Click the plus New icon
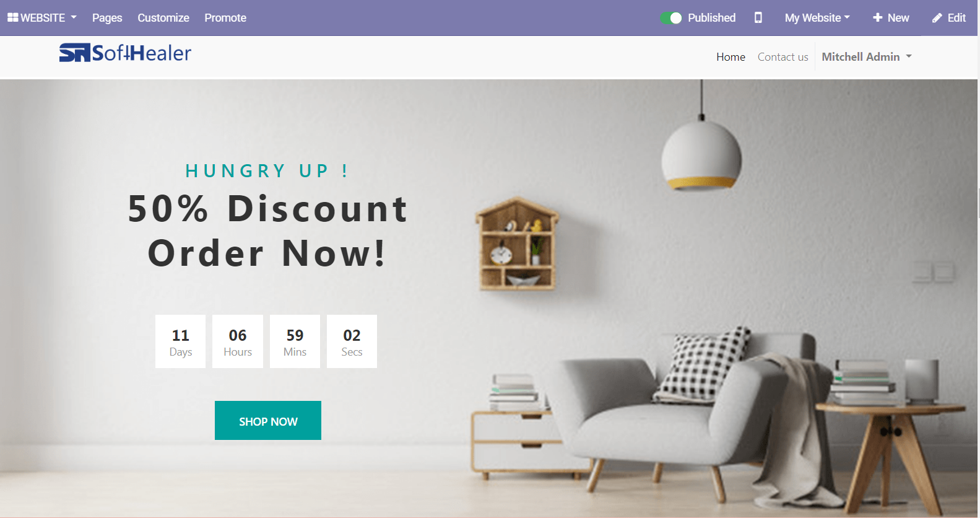980x518 pixels. coord(877,17)
